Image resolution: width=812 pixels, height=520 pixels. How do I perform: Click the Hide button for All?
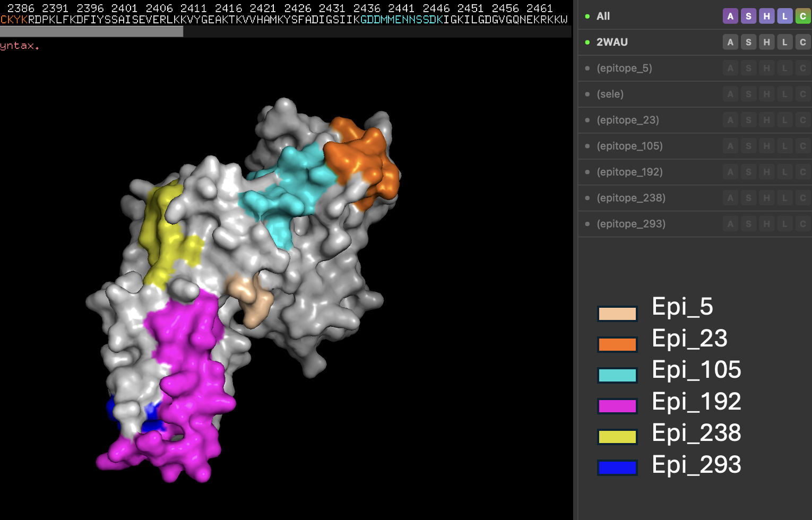point(766,16)
